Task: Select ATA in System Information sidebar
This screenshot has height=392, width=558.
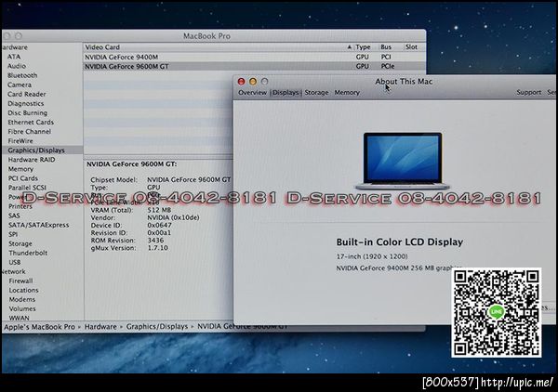Action: coord(14,57)
